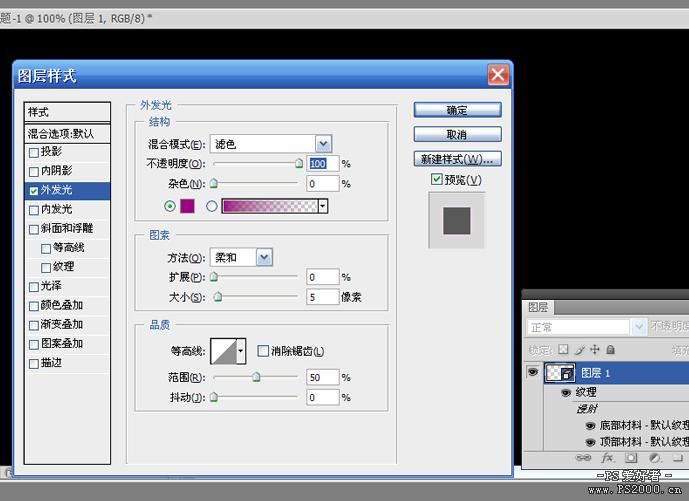Click the 新建样式(W)... button
The width and height of the screenshot is (689, 501).
click(x=457, y=159)
